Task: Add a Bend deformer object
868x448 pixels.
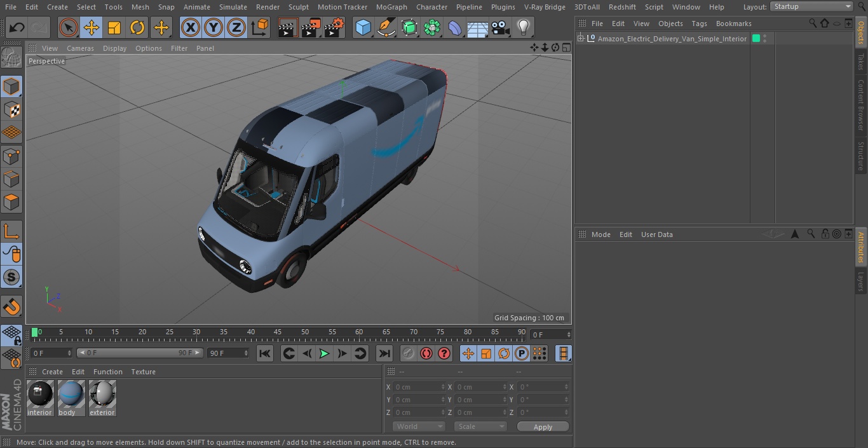Action: coord(455,27)
